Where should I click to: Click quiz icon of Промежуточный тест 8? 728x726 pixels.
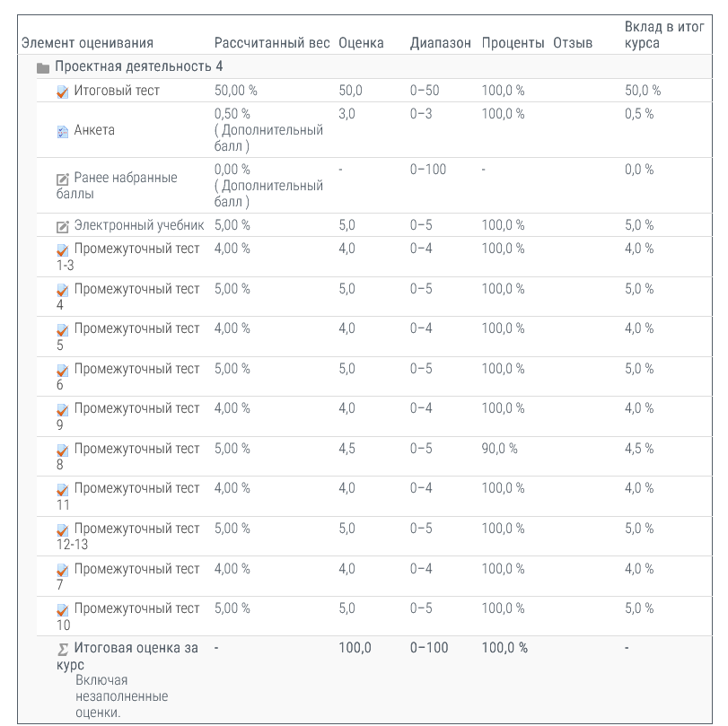(x=62, y=450)
